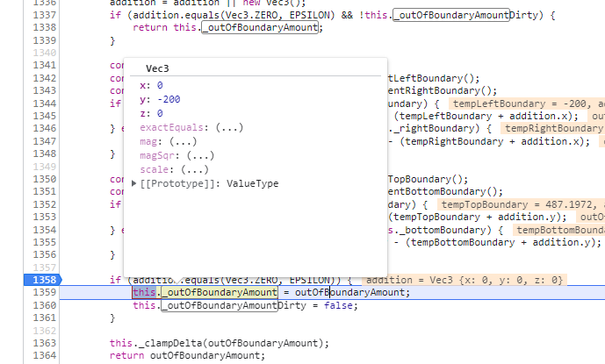Image resolution: width=605 pixels, height=364 pixels.
Task: Set breakpoint on line number 1363
Action: 45,343
